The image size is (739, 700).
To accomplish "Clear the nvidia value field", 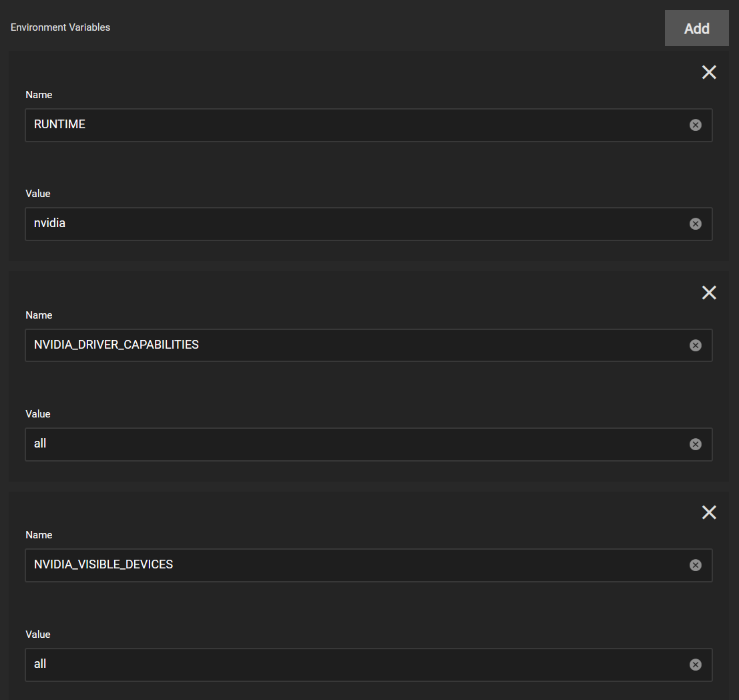I will click(x=695, y=224).
